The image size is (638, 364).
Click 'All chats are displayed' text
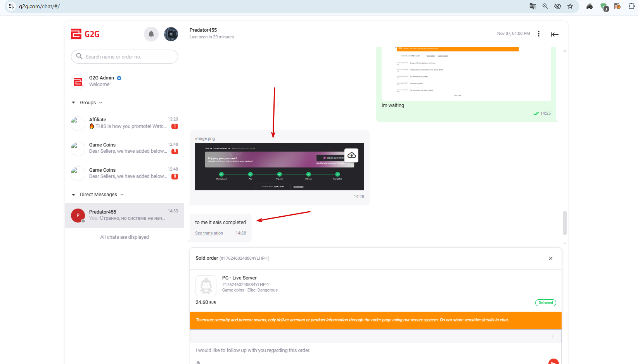click(x=124, y=237)
